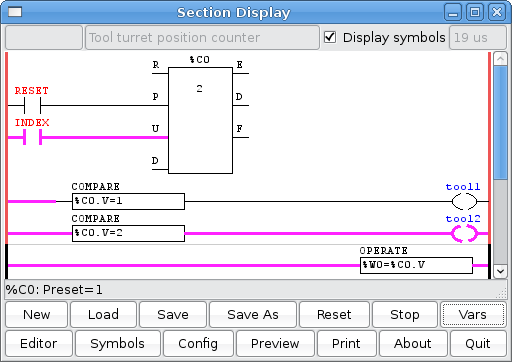This screenshot has height=362, width=512.
Task: Click the Print button
Action: tap(346, 343)
